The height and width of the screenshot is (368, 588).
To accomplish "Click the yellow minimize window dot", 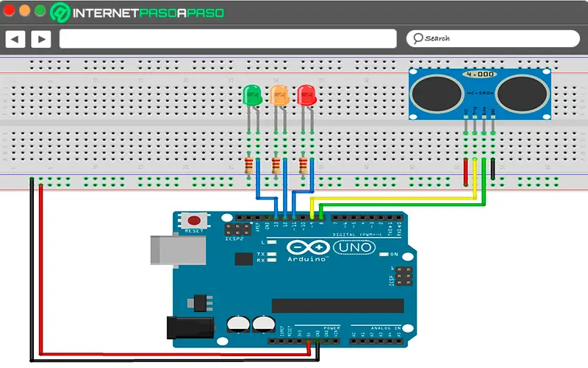I will 24,10.
